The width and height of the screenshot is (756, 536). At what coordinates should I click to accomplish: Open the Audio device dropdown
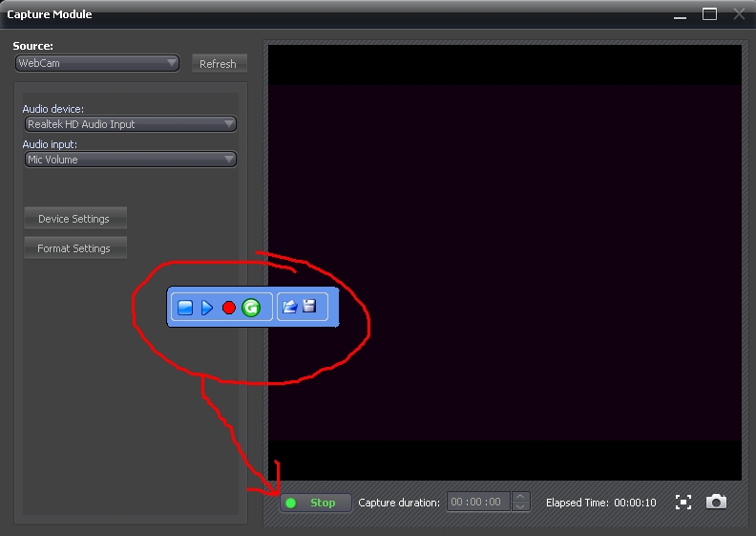coord(130,124)
